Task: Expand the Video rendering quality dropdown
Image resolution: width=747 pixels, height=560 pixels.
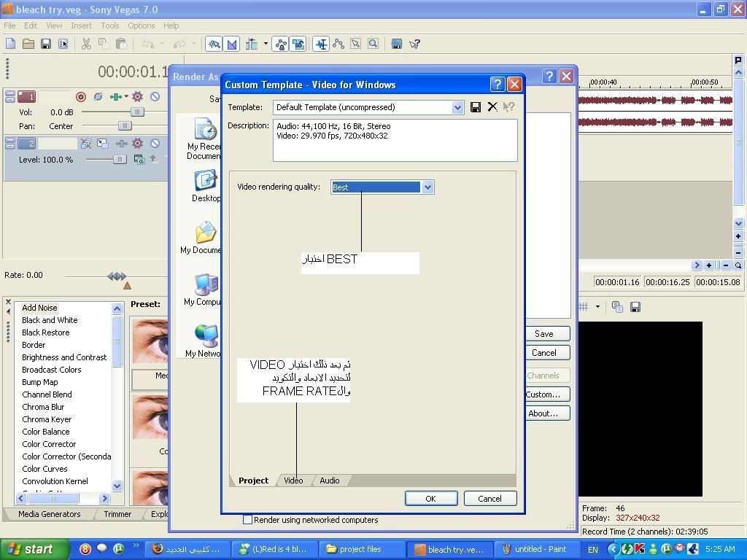Action: tap(427, 187)
